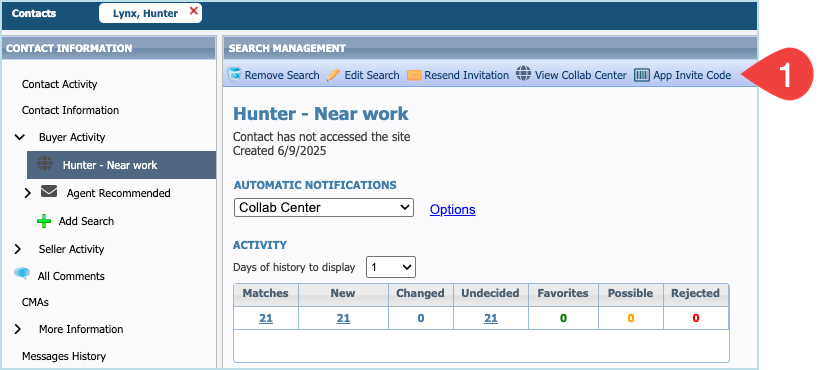
Task: Close the Lynx, Hunter tab
Action: (x=194, y=11)
